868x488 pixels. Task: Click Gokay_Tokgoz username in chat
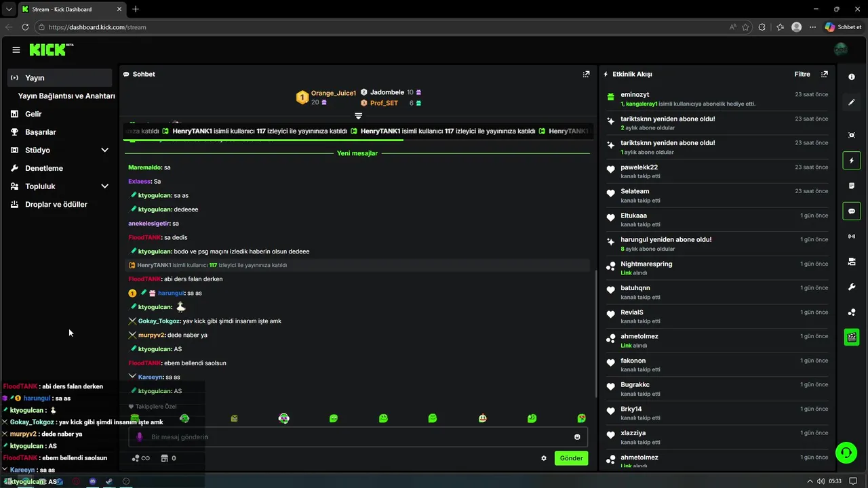pyautogui.click(x=159, y=321)
